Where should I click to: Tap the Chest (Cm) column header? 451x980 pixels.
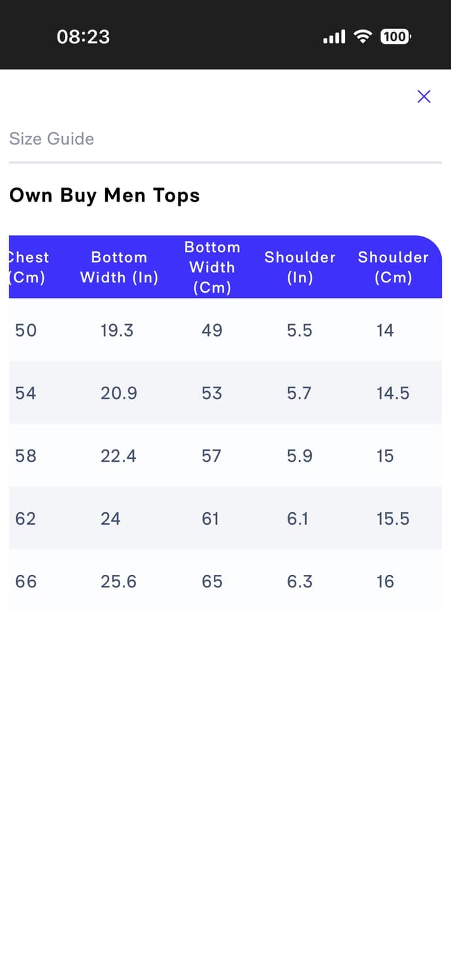pos(27,267)
